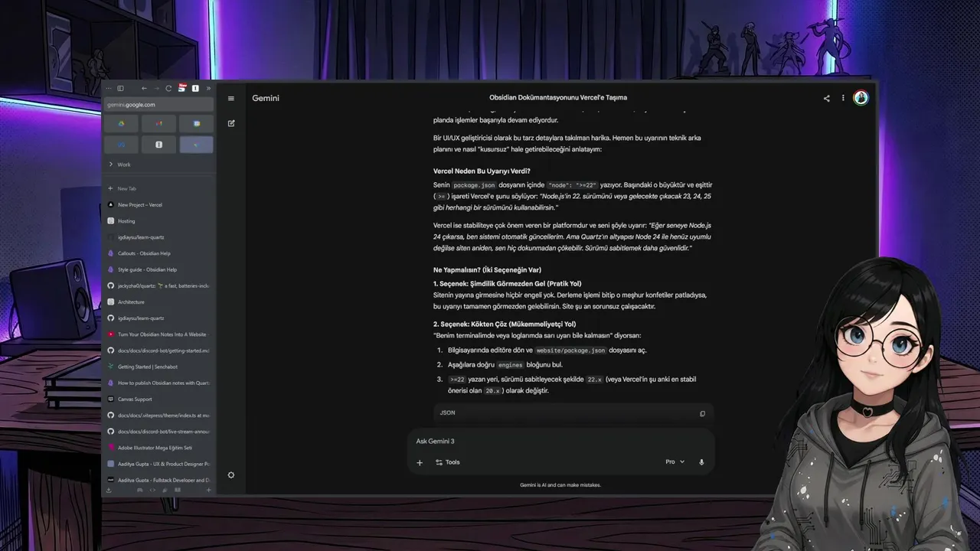Share this Gemini conversation
The width and height of the screenshot is (980, 551).
826,98
